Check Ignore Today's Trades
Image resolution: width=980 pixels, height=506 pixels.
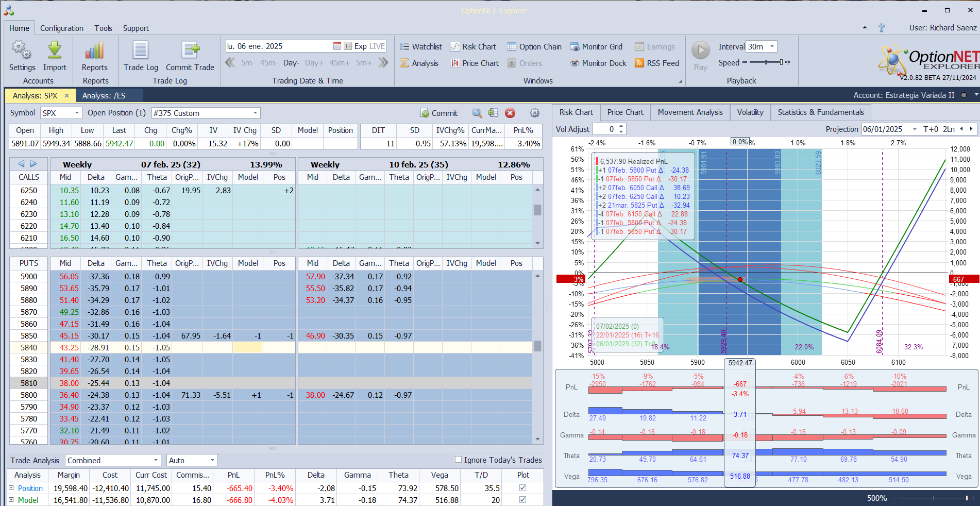point(458,460)
